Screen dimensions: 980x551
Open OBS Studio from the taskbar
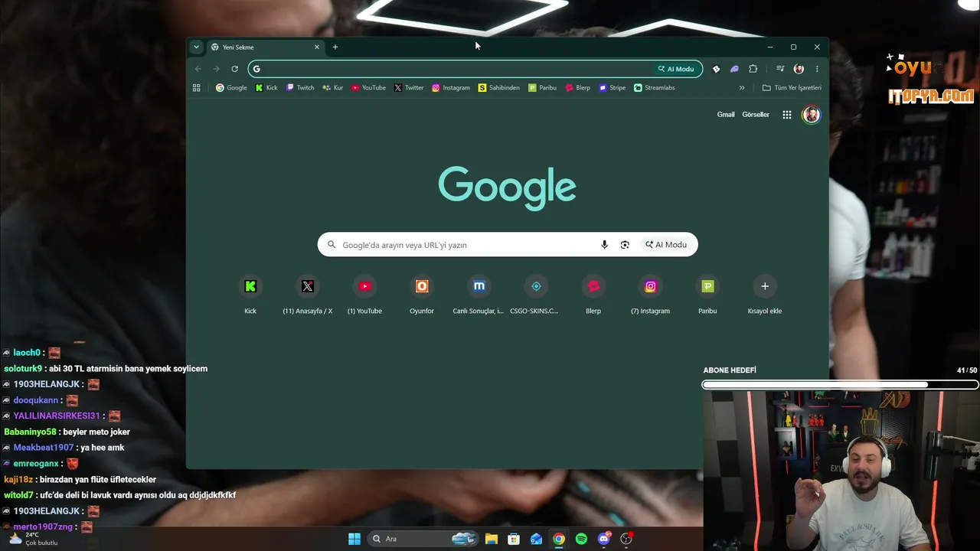[626, 539]
